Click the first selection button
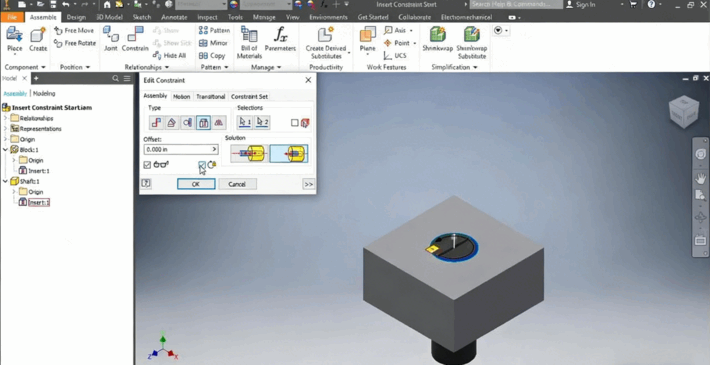The image size is (710, 365). pos(245,122)
